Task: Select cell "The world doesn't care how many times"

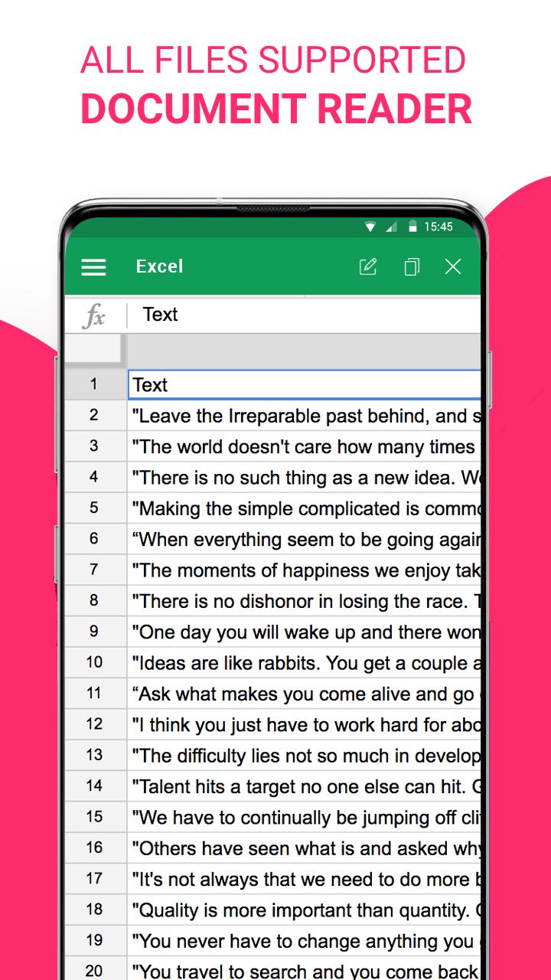Action: 304,446
